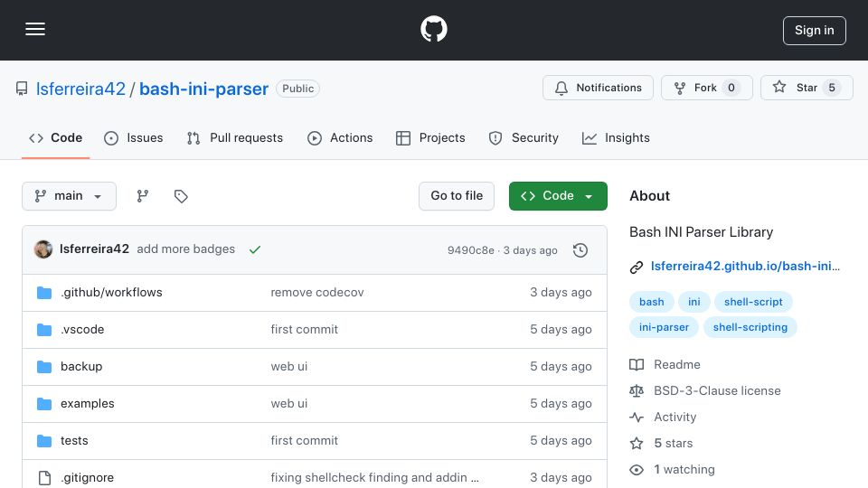This screenshot has height=488, width=868.
Task: Click the fork count badge 0
Action: 731,88
